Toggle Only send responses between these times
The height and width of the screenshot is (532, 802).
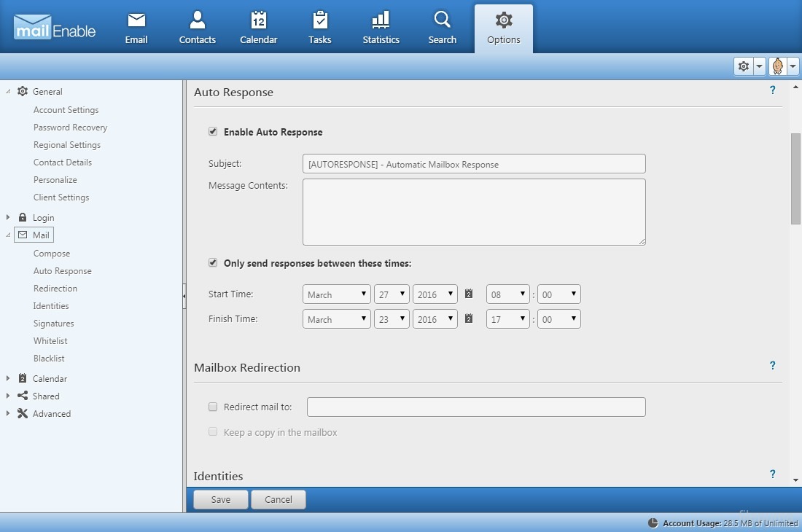pos(213,263)
